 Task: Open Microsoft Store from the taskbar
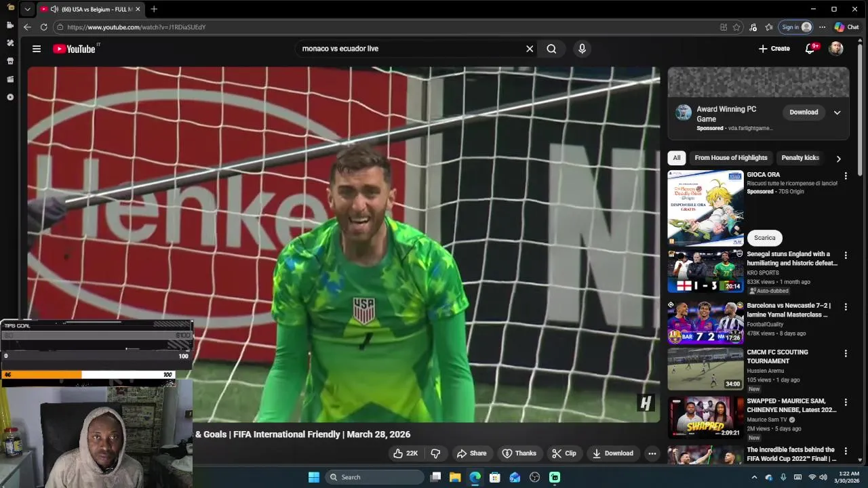[495, 477]
